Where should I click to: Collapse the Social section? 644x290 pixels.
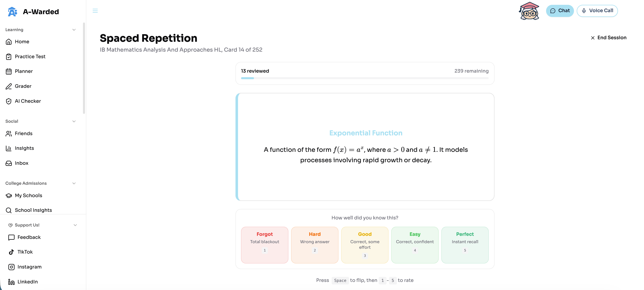74,121
